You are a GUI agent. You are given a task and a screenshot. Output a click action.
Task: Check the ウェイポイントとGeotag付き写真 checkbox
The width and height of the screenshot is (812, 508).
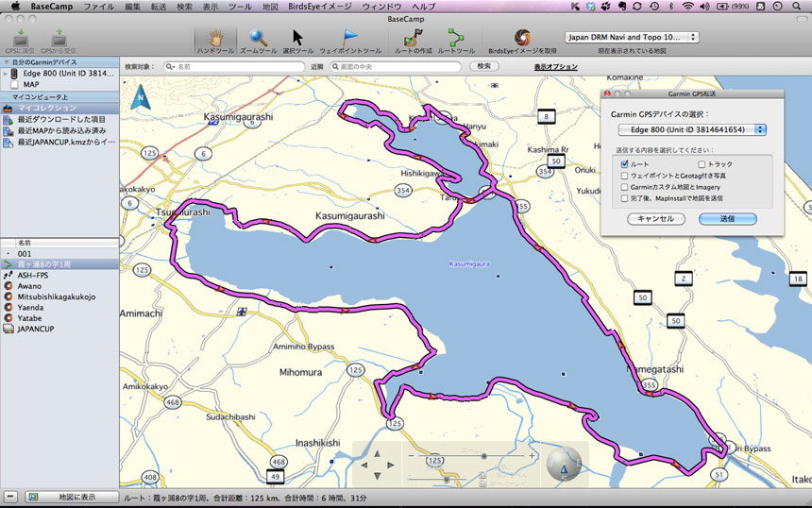[x=624, y=176]
